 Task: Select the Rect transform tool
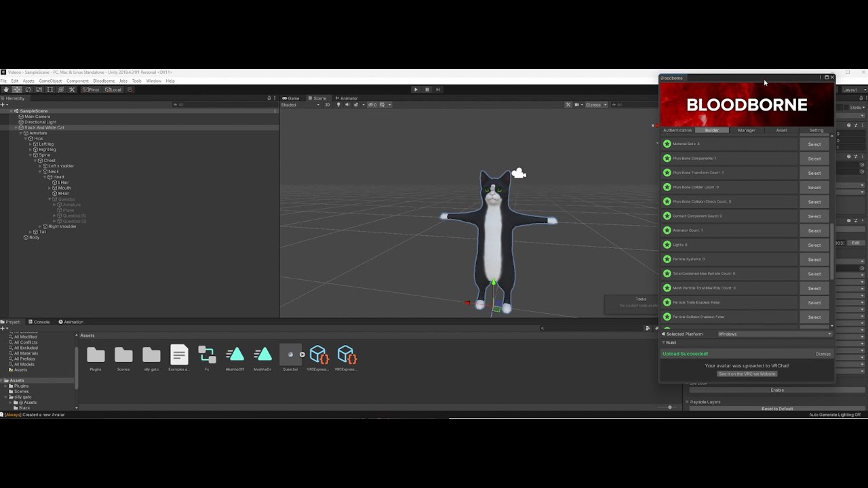(50, 89)
